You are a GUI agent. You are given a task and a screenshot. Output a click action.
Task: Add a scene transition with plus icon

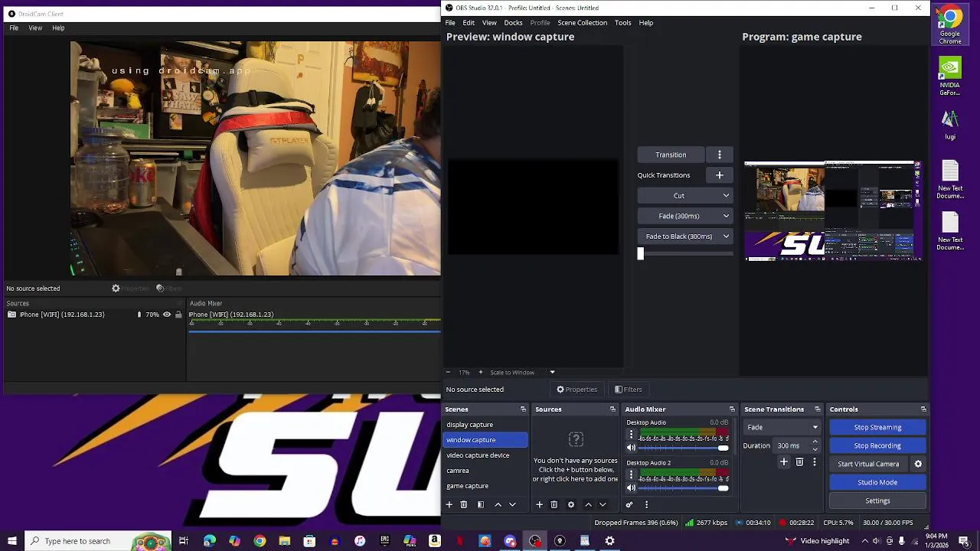tap(784, 462)
